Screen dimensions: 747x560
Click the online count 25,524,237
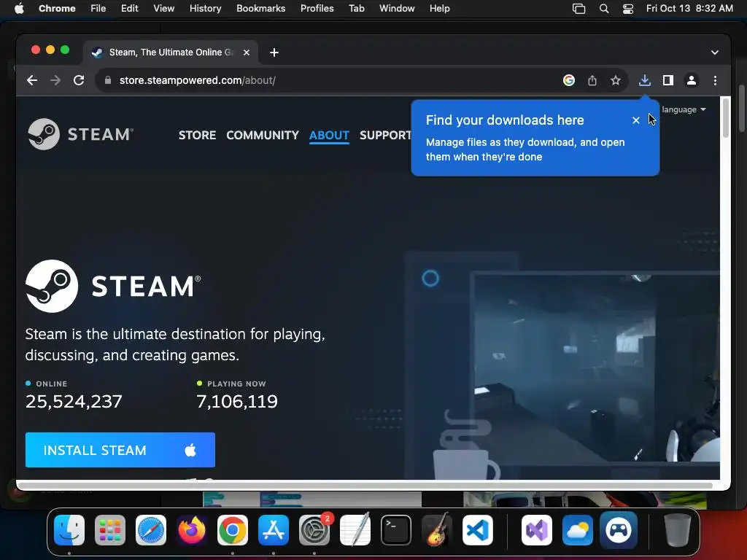click(x=74, y=402)
